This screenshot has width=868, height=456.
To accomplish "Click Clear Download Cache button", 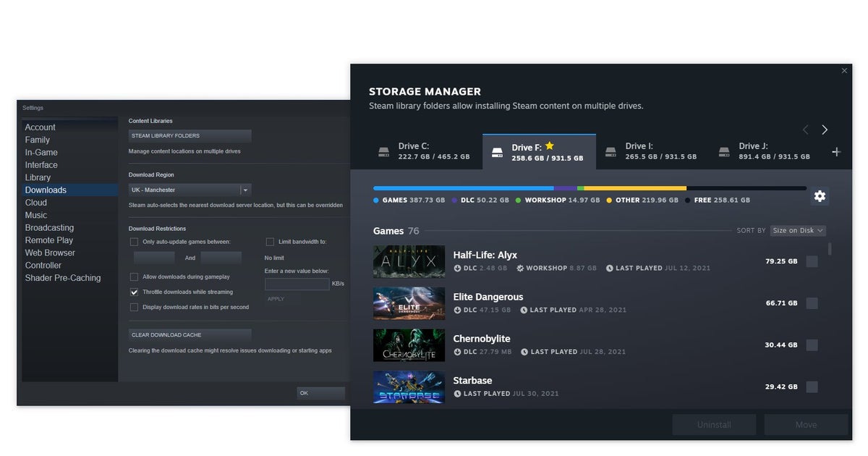I will (x=190, y=335).
